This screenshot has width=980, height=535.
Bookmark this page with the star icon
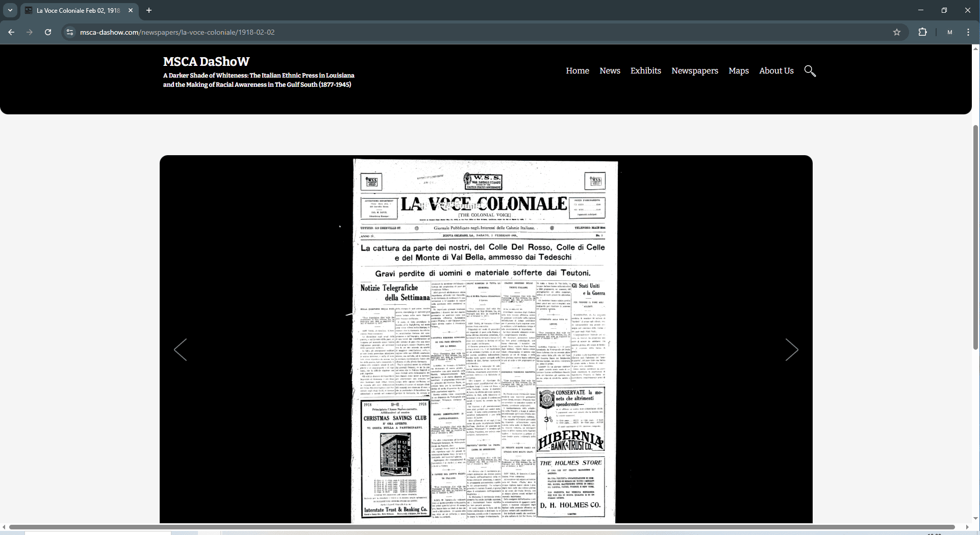[x=897, y=32]
